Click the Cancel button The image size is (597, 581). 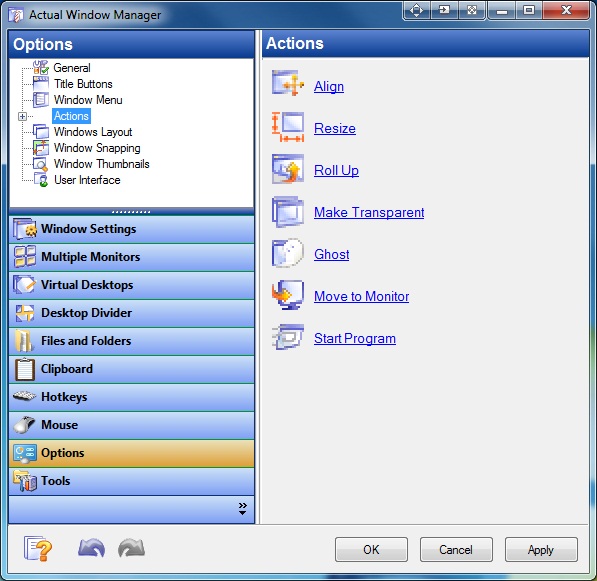click(456, 549)
